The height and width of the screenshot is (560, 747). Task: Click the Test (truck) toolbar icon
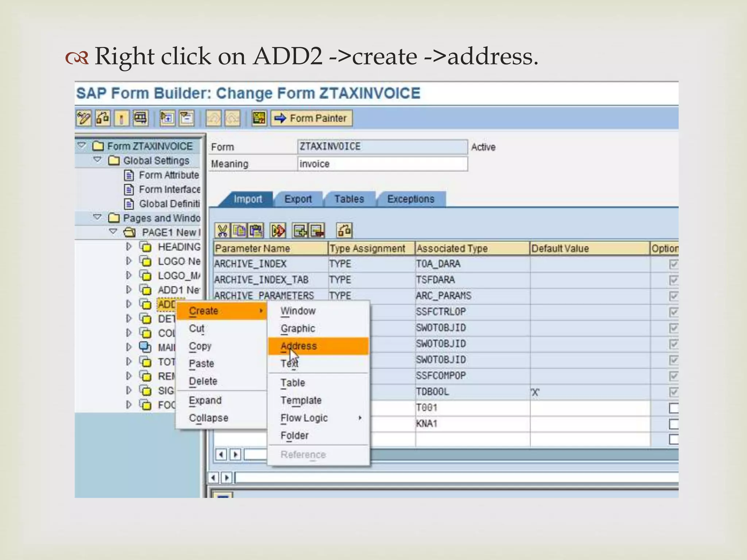140,118
